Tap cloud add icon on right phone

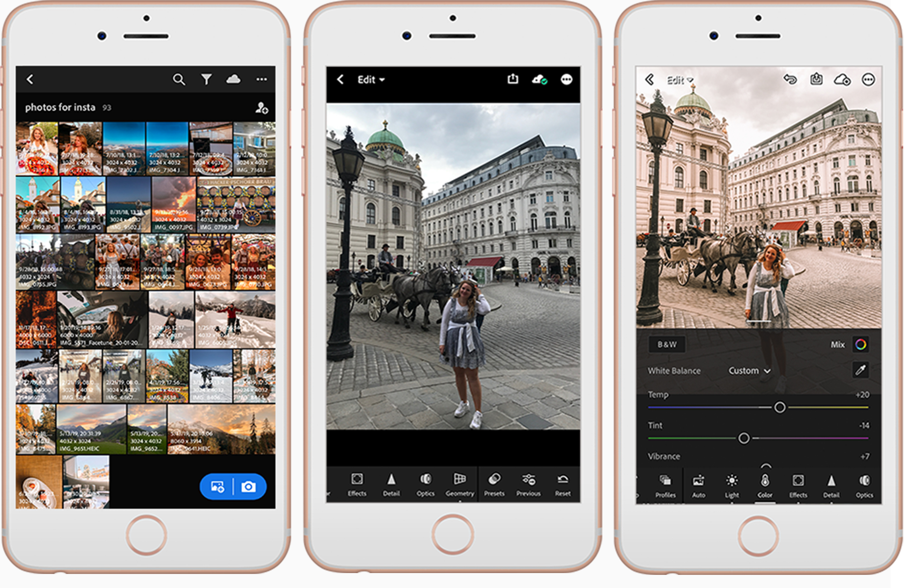[x=842, y=80]
